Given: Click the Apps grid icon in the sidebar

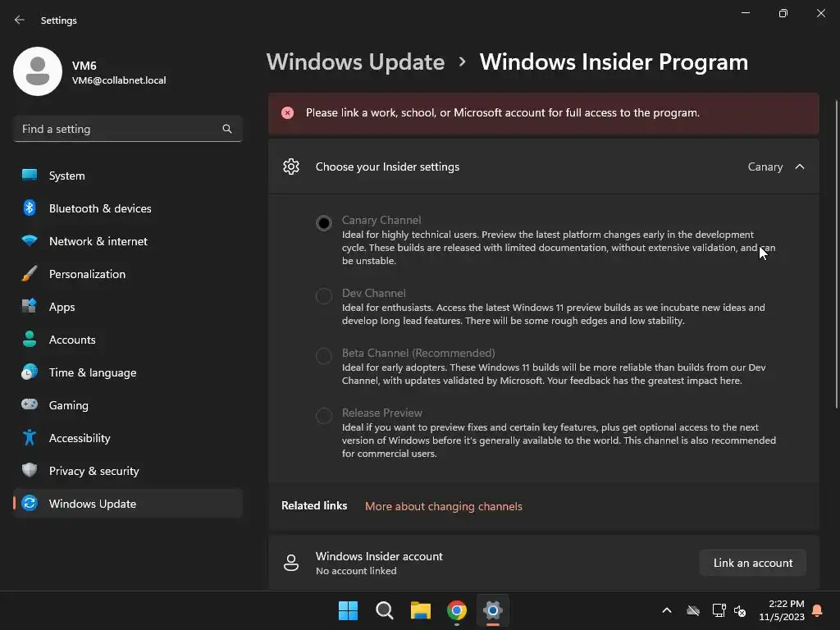Looking at the screenshot, I should pyautogui.click(x=30, y=307).
